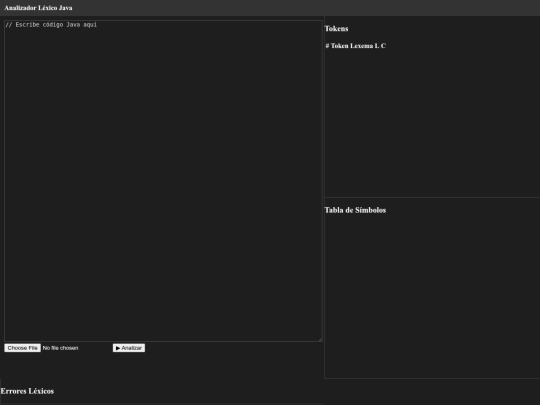Click the 'No file chosen' label

pos(60,348)
